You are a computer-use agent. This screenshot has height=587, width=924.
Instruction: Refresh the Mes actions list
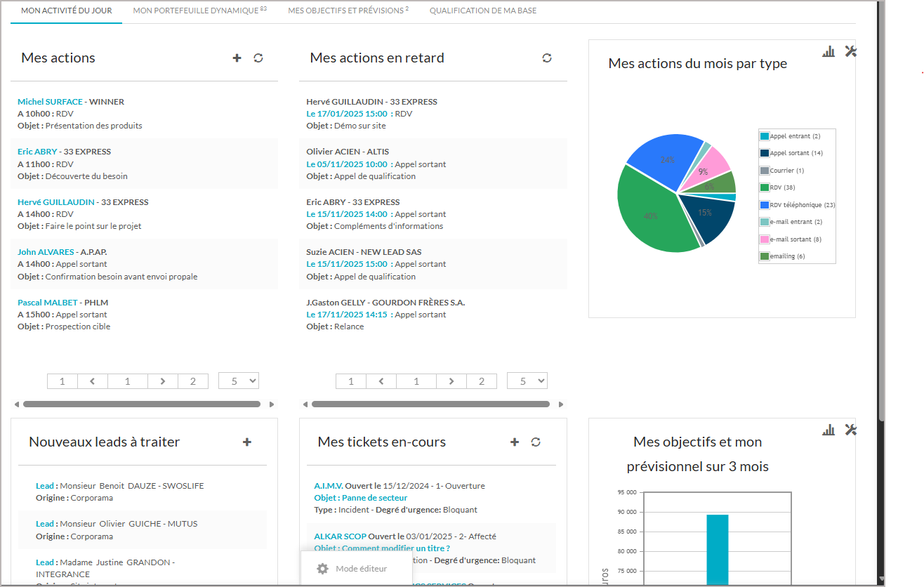pyautogui.click(x=258, y=58)
